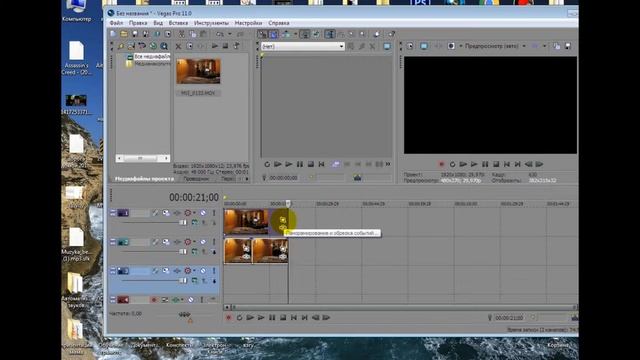The width and height of the screenshot is (640, 360).
Task: Select the second media tree folder item
Action: pyautogui.click(x=148, y=64)
